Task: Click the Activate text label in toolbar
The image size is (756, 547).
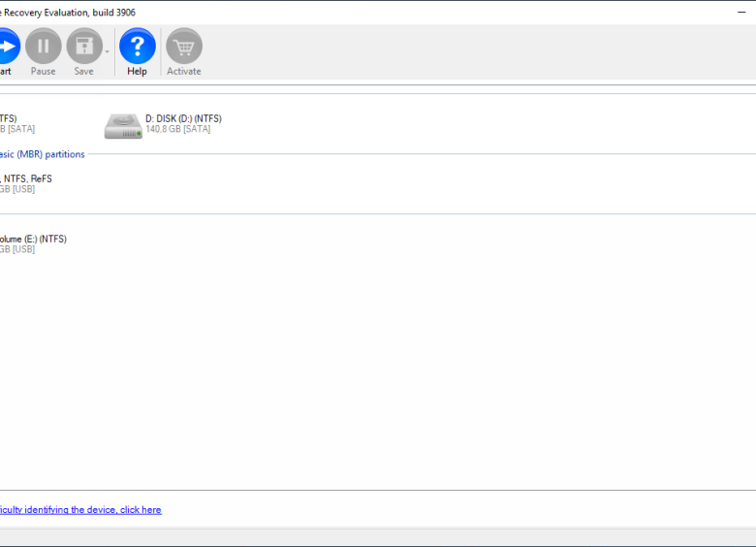Action: pos(183,71)
